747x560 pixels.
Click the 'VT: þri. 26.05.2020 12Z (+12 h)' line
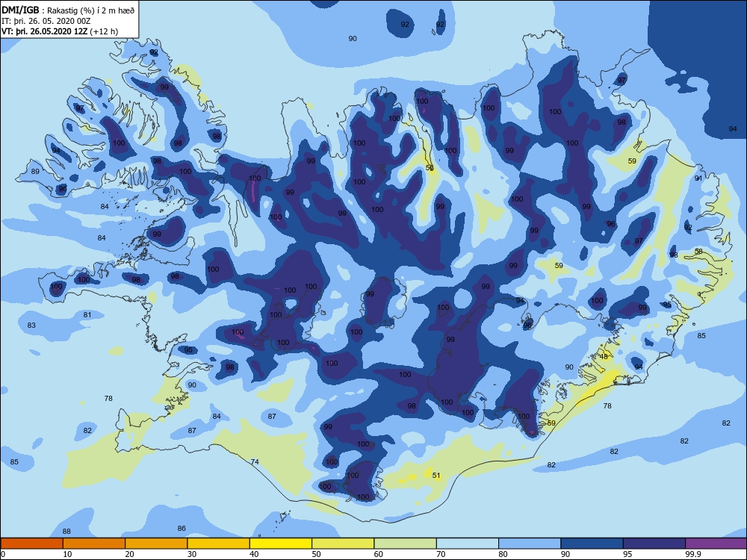[60, 31]
